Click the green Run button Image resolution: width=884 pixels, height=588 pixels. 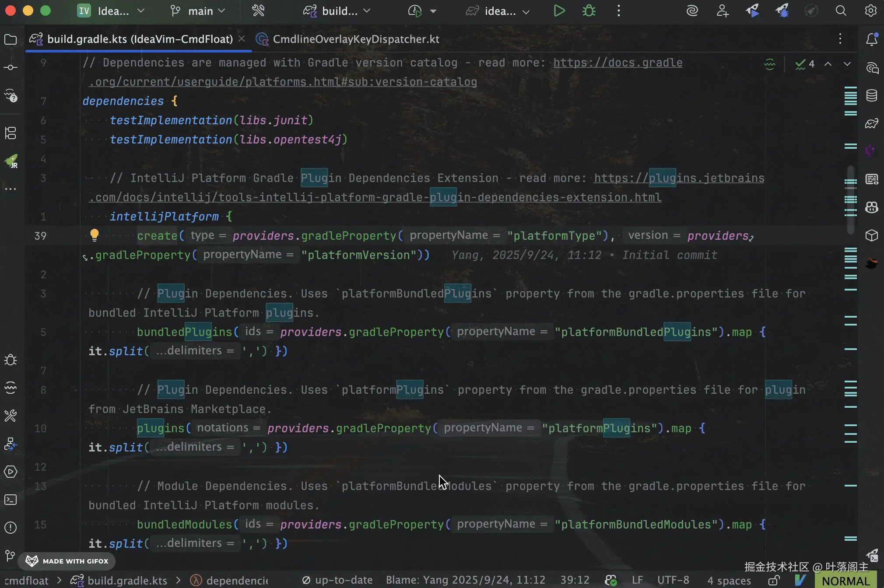(x=559, y=11)
